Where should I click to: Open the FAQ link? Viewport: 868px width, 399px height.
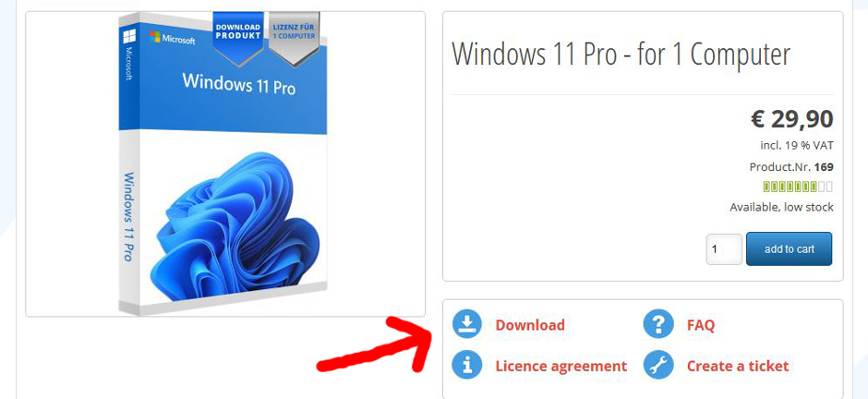click(701, 325)
